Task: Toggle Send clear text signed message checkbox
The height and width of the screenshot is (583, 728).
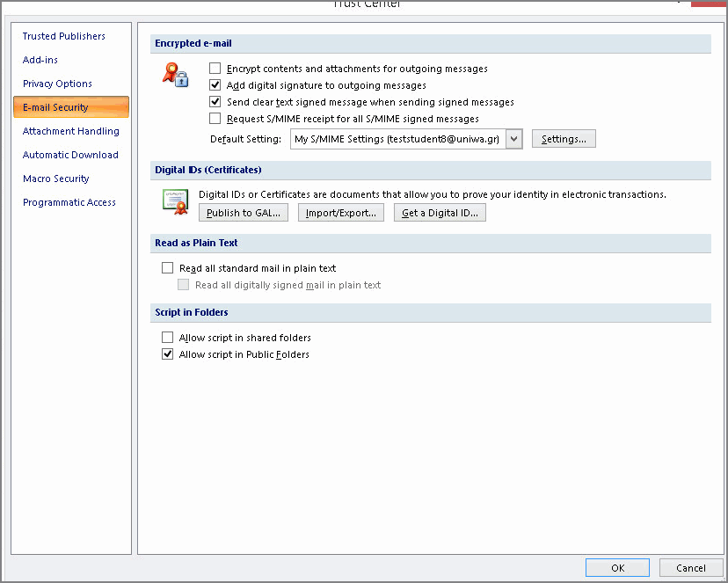Action: point(215,102)
